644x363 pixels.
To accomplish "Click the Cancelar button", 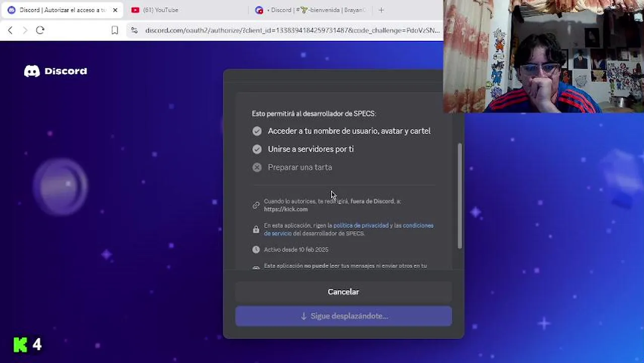I will click(343, 292).
